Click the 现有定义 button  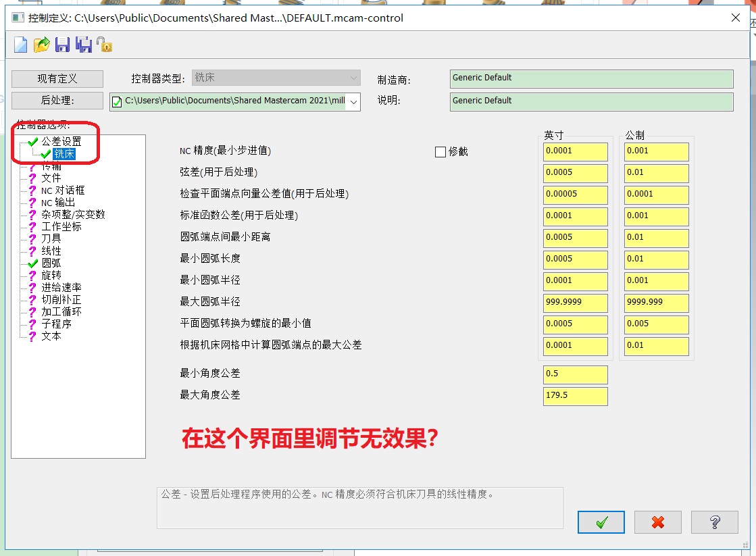(x=57, y=78)
